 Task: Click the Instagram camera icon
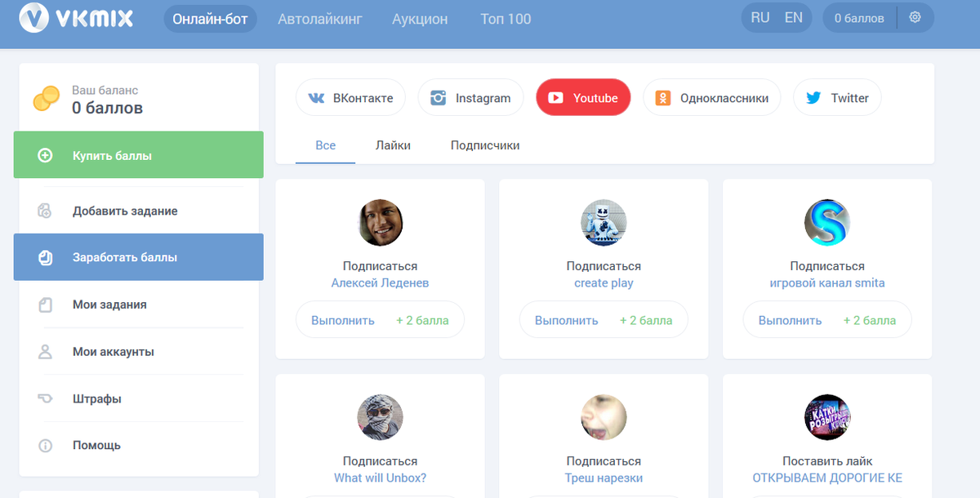439,98
